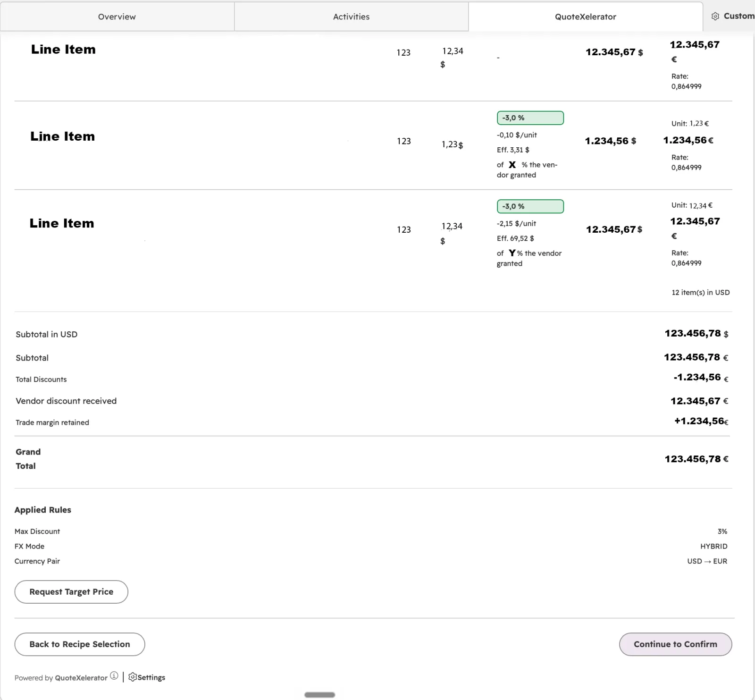
Task: Click '+1.234,56€' trade margin amount
Action: click(x=701, y=421)
